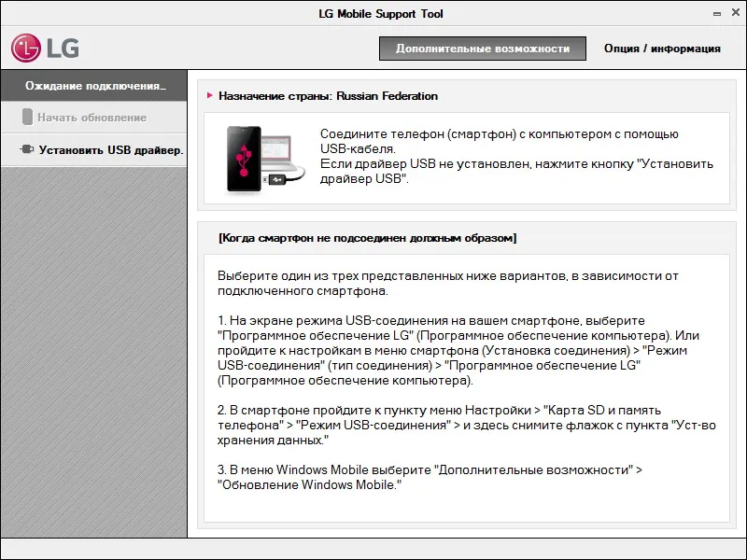Click the LG logo emblem
This screenshot has height=560, width=747.
point(26,49)
